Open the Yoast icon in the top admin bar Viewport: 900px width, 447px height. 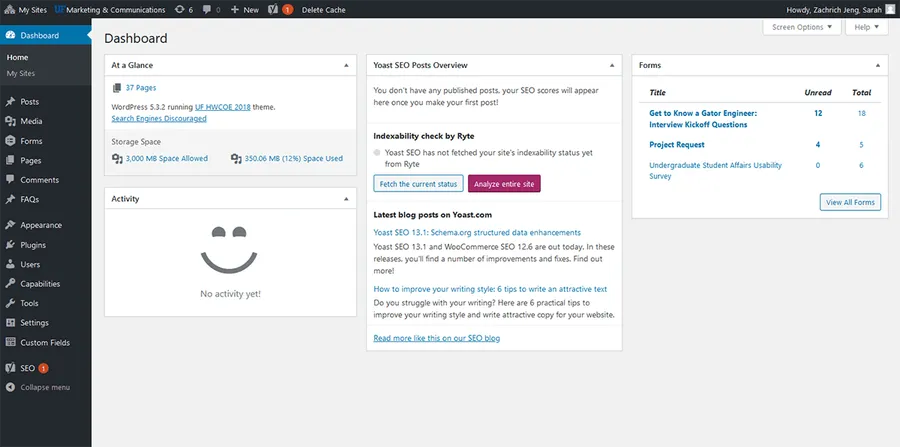273,10
